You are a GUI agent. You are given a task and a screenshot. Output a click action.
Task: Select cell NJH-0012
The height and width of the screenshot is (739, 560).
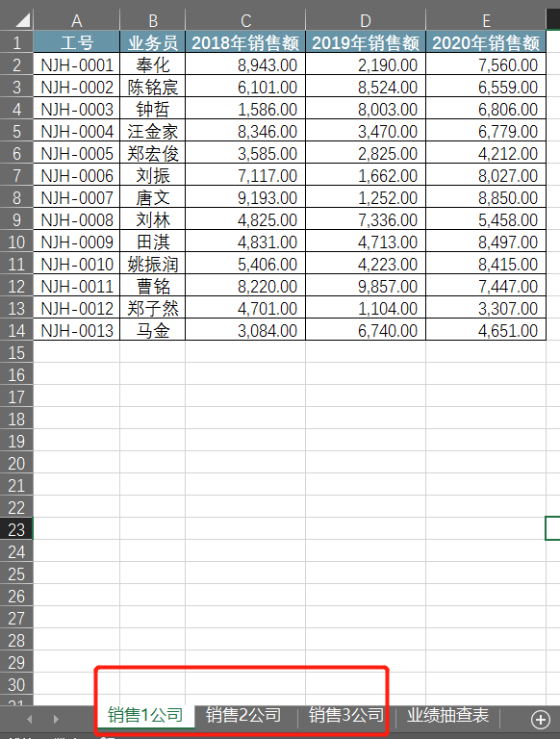[x=76, y=309]
